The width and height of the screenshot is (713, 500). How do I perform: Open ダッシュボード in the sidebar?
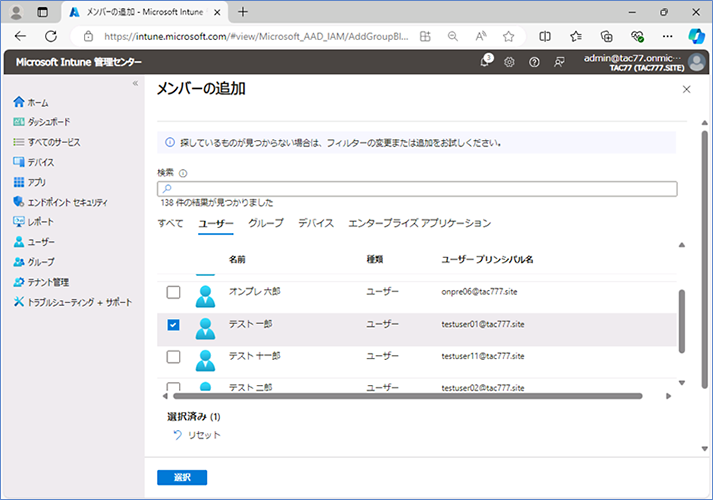tap(42, 122)
